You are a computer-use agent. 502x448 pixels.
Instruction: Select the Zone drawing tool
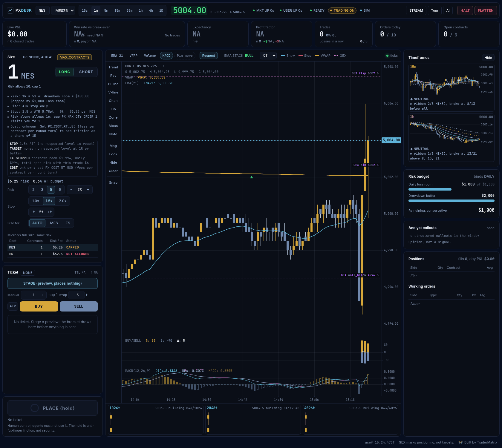coord(113,117)
